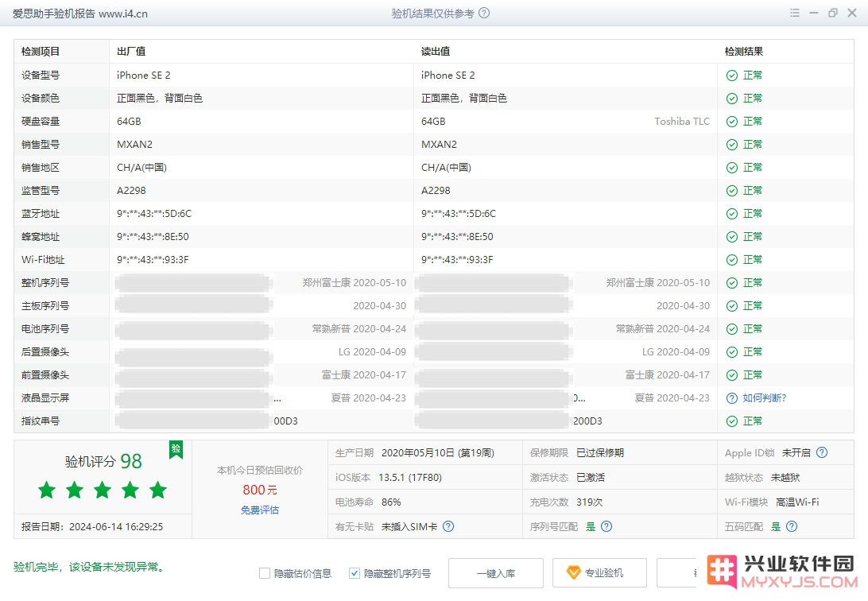Click the help icon next to Apple ID锁
This screenshot has height=601, width=868.
coord(822,452)
